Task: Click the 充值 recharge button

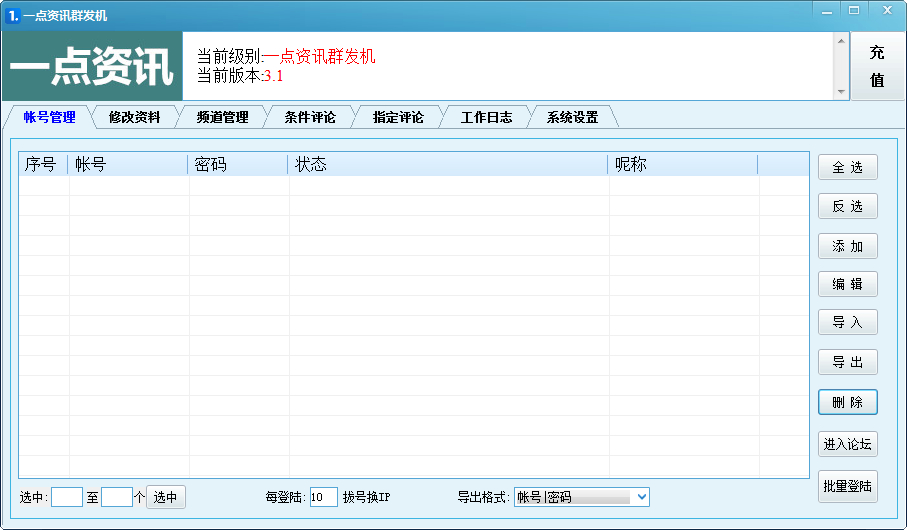Action: click(877, 66)
